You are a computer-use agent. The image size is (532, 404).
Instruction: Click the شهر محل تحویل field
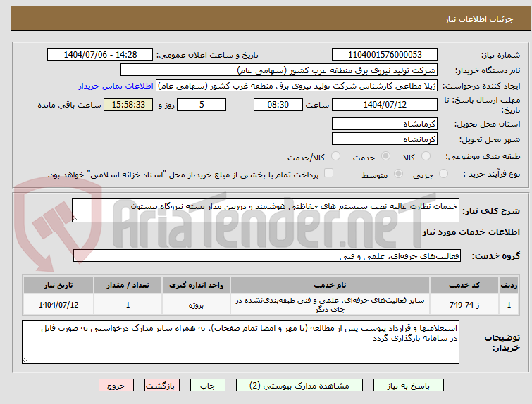coord(385,139)
